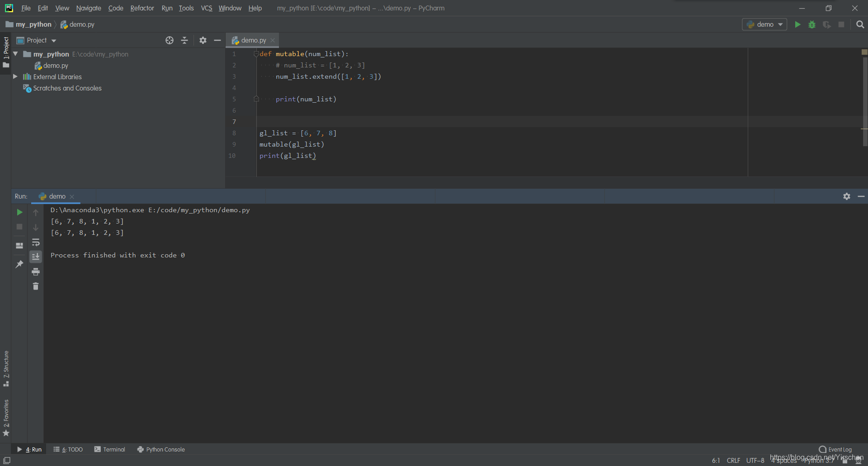Hide the Project tool window
This screenshot has width=868, height=466.
coord(217,40)
